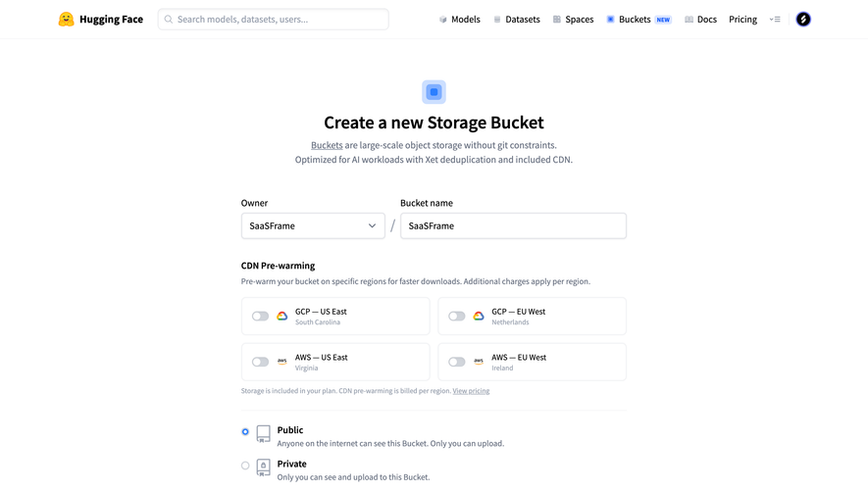The width and height of the screenshot is (868, 492).
Task: Enable GCP — US East pre-warming
Action: click(260, 316)
